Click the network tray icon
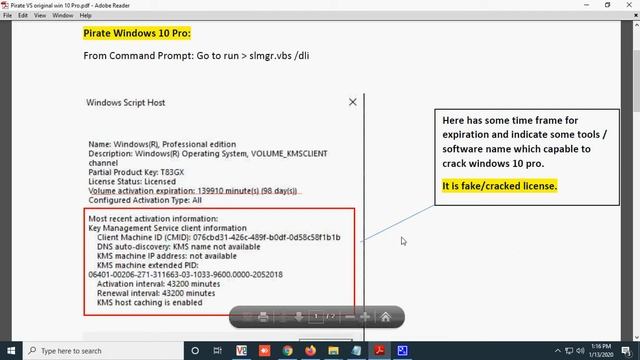Image resolution: width=640 pixels, height=360 pixels. [x=569, y=351]
